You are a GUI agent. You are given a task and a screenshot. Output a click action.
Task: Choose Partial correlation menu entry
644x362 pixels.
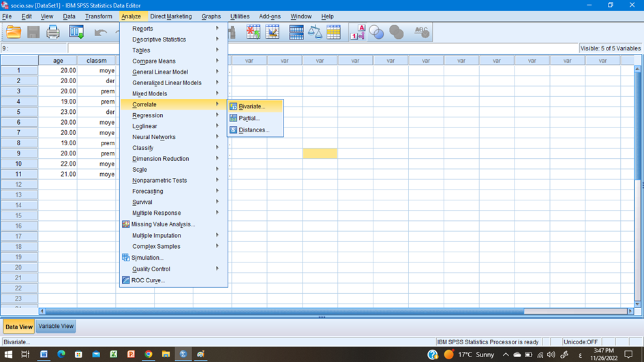click(249, 118)
